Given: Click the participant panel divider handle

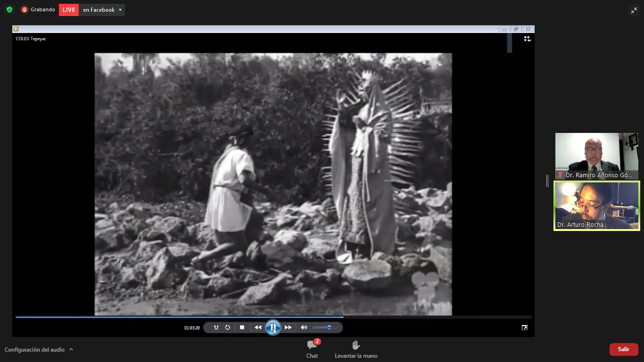Looking at the screenshot, I should click(547, 181).
